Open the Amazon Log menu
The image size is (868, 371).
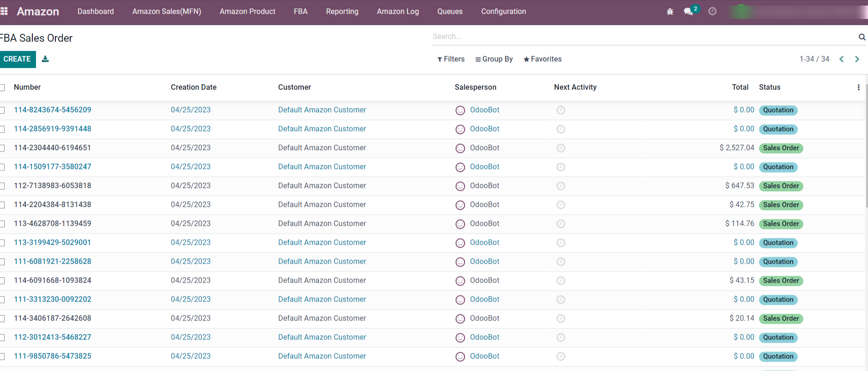tap(398, 12)
